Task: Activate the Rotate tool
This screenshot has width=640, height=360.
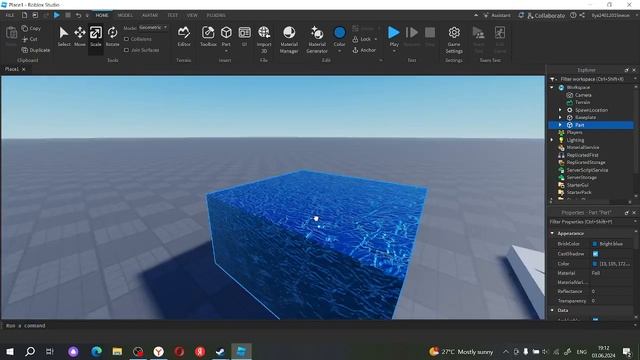Action: click(x=112, y=36)
